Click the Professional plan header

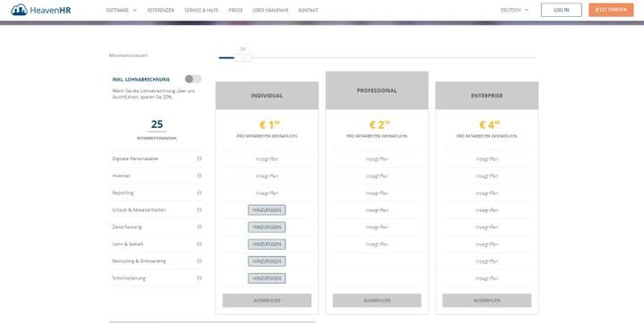click(x=377, y=90)
